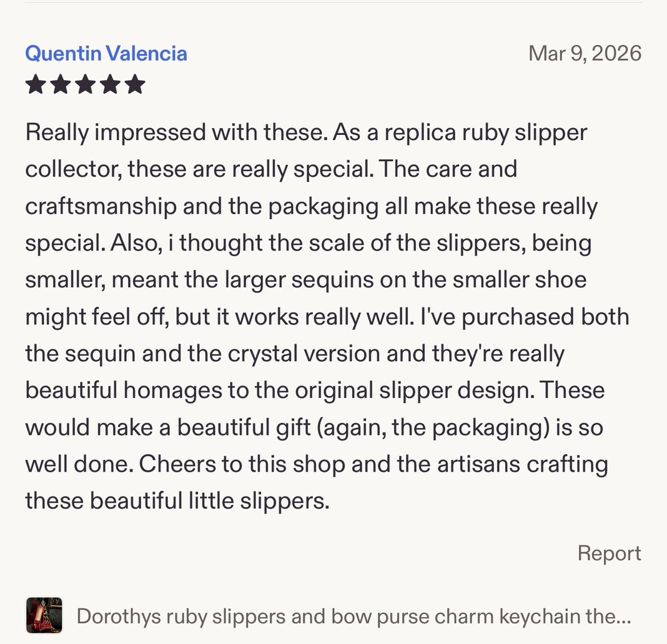Viewport: 667px width, 644px height.
Task: Click the middle star of the rating
Action: [85, 84]
